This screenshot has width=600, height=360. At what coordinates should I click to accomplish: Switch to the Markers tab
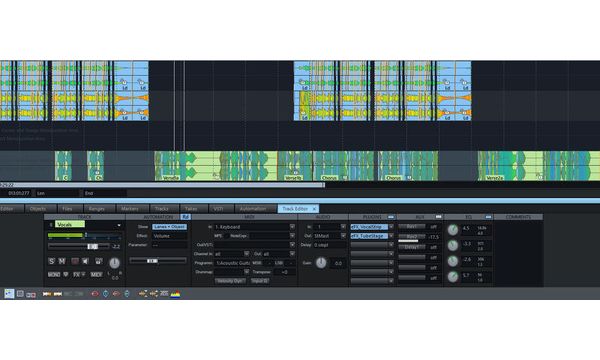[x=130, y=209]
